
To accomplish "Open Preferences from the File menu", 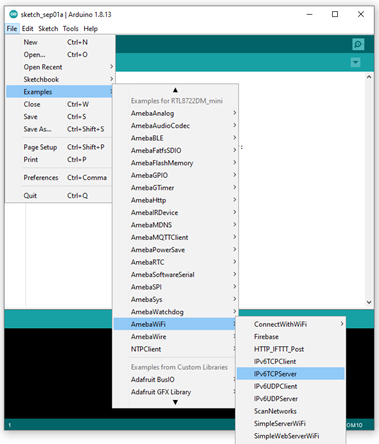I will (59, 177).
